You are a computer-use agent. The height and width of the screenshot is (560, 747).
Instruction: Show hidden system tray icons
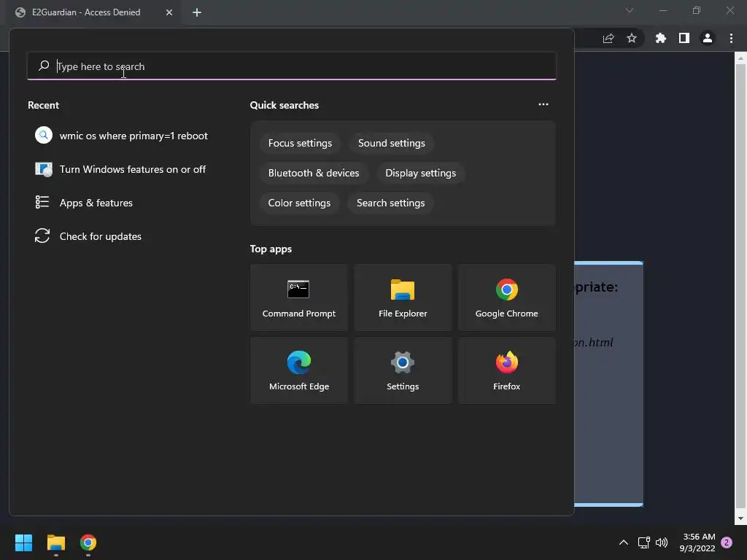click(x=623, y=542)
